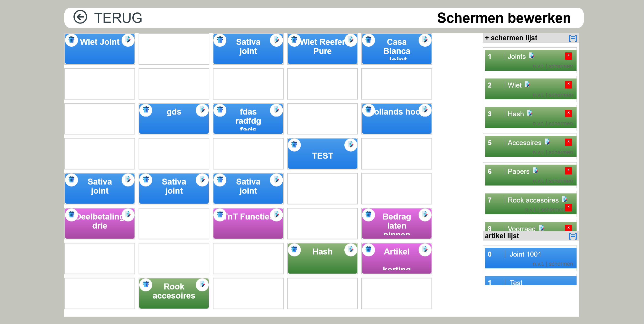The height and width of the screenshot is (324, 644).
Task: Click edit icon next to Joints screen
Action: pyautogui.click(x=532, y=56)
